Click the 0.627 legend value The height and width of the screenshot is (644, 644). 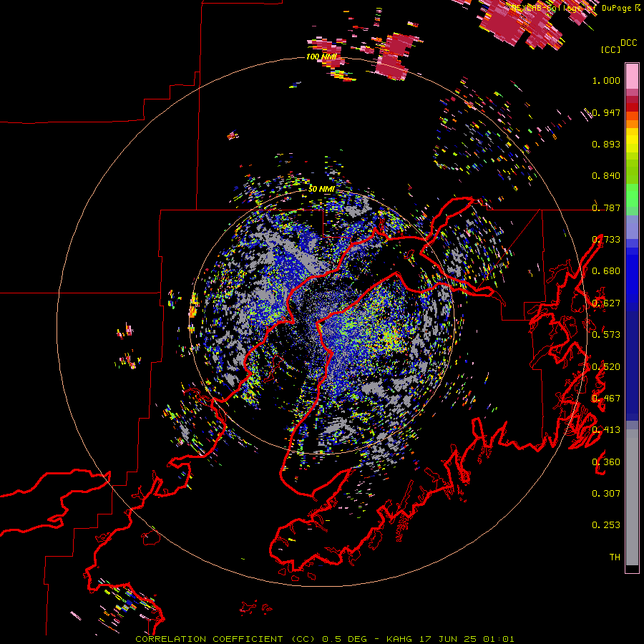pyautogui.click(x=606, y=303)
